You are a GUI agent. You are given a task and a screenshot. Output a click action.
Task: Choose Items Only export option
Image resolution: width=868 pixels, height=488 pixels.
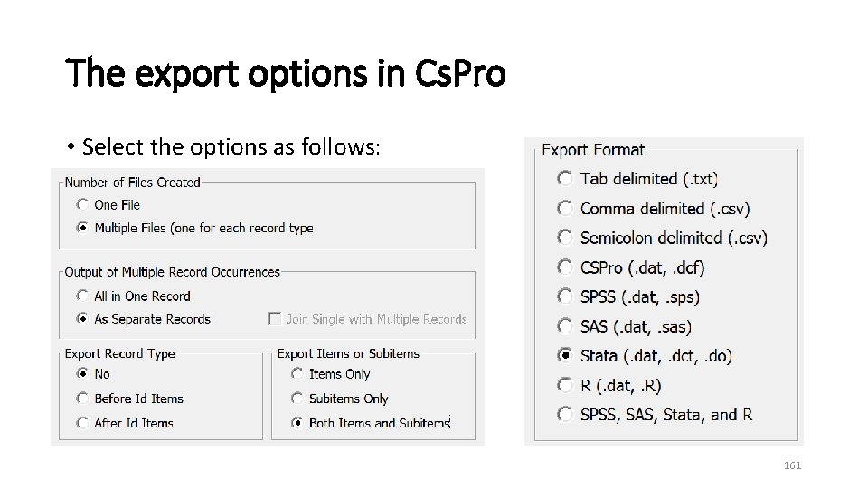point(297,374)
